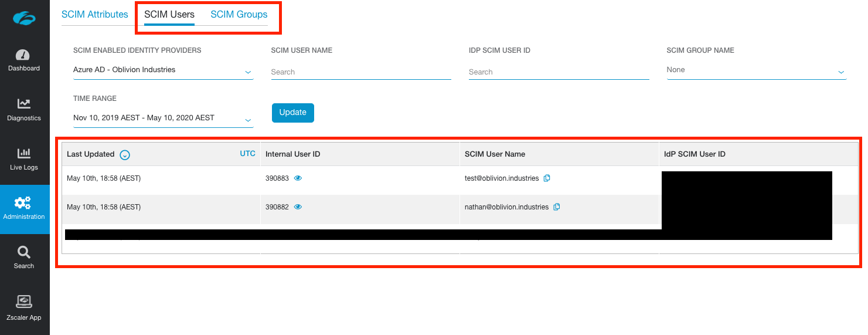Image resolution: width=868 pixels, height=335 pixels.
Task: Copy the test@oblivion.industries user name
Action: pos(547,178)
